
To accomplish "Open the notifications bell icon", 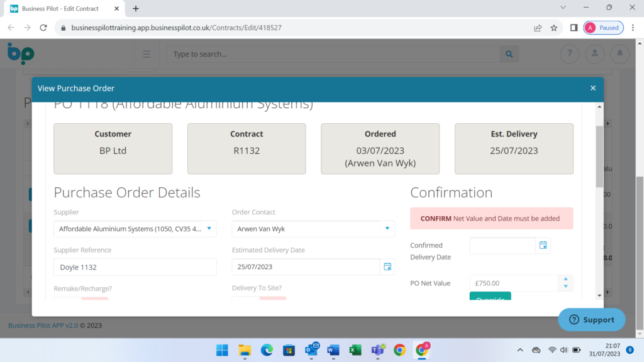I will [619, 54].
